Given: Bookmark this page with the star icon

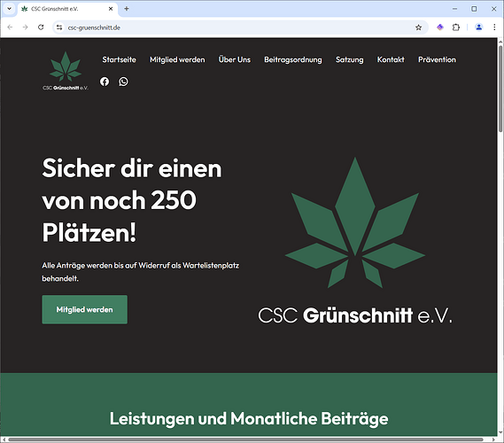Looking at the screenshot, I should 418,27.
